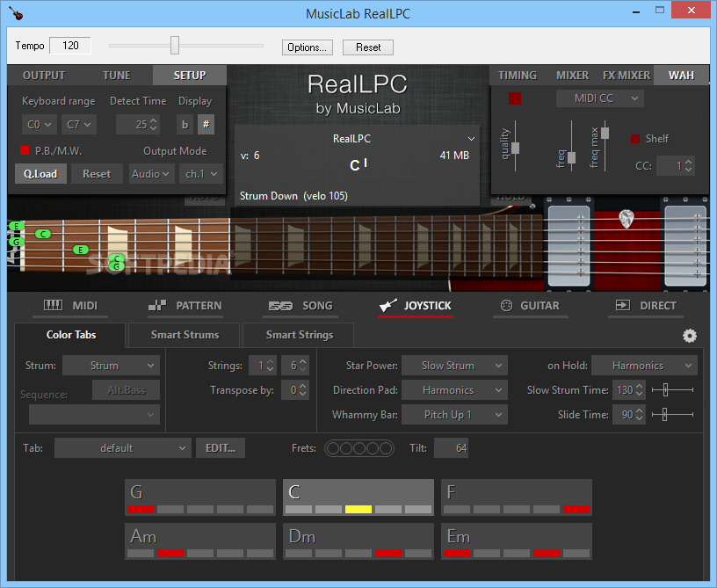The height and width of the screenshot is (588, 717).
Task: Toggle the P.B./M.W. red indicator
Action: tap(25, 150)
